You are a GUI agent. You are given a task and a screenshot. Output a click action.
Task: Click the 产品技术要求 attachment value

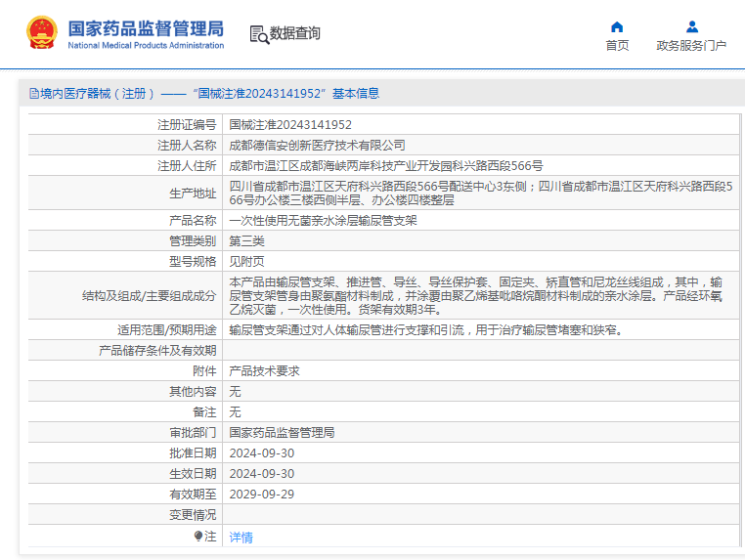(x=264, y=371)
